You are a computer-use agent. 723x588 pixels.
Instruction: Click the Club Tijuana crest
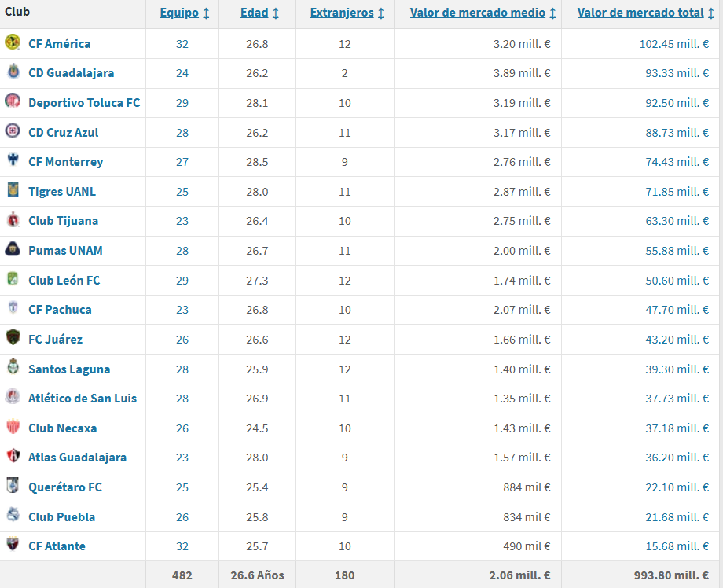pyautogui.click(x=13, y=219)
